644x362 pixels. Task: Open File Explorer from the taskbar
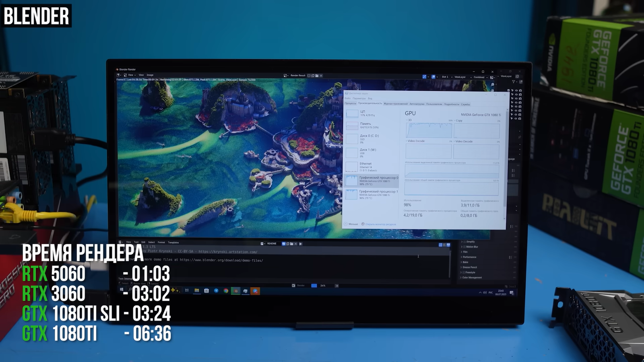click(x=197, y=290)
